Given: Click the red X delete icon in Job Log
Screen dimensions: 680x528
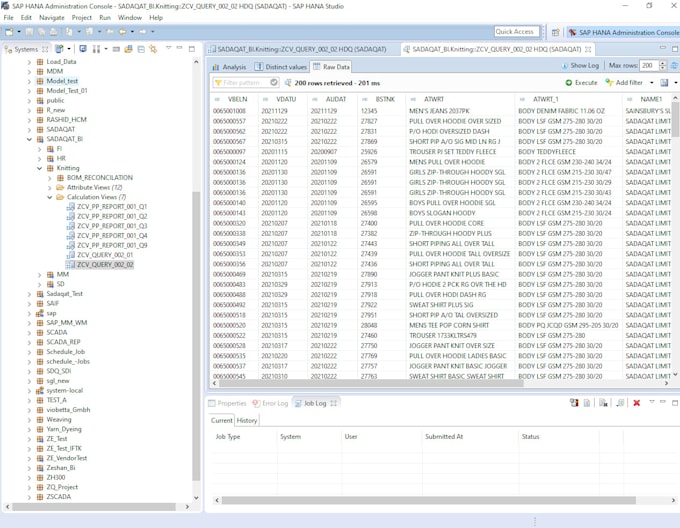Looking at the screenshot, I should (637, 403).
